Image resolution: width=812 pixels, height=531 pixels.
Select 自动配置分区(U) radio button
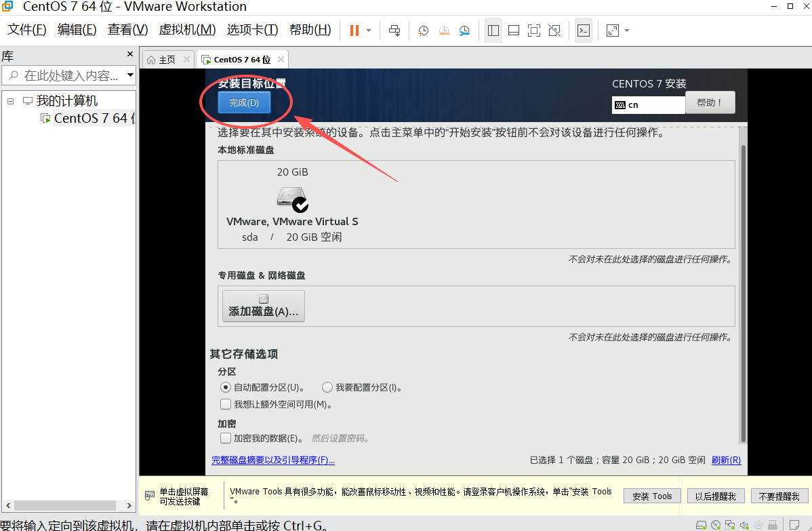[x=226, y=387]
